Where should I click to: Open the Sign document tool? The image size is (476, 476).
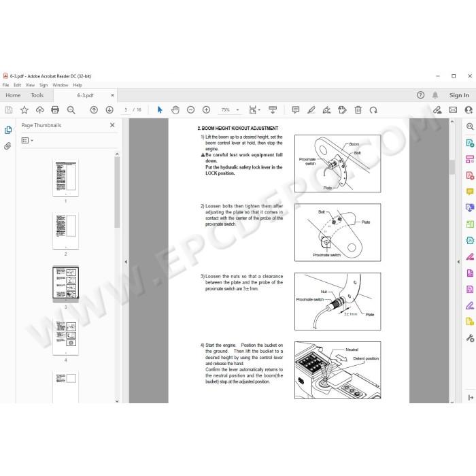(326, 110)
